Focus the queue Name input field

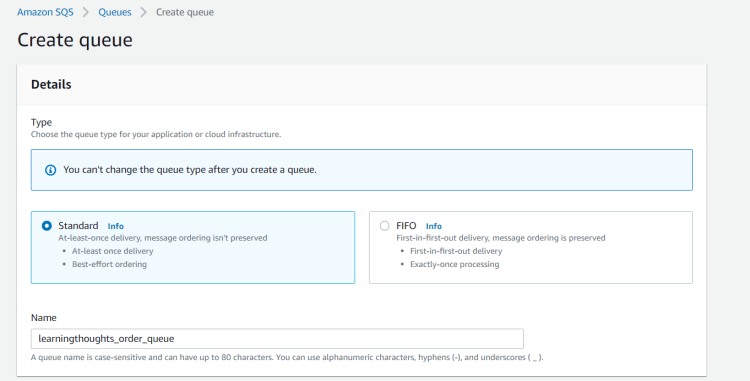(277, 338)
